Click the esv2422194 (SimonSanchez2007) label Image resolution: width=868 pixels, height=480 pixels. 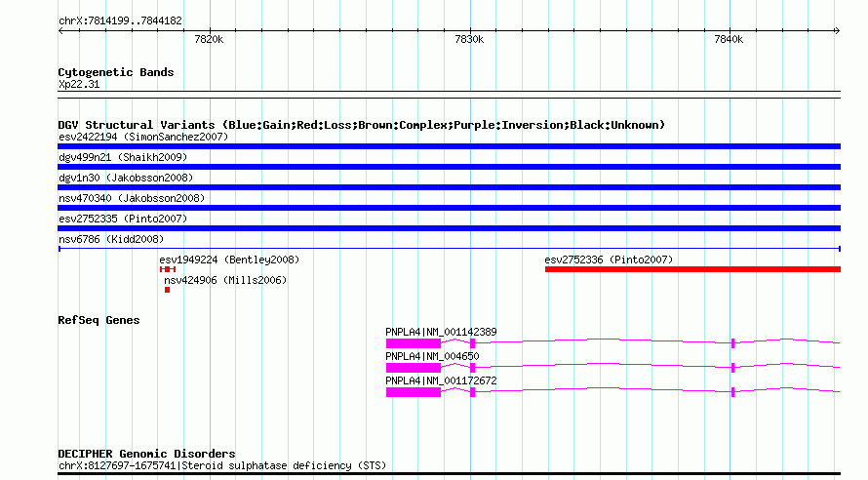(143, 137)
